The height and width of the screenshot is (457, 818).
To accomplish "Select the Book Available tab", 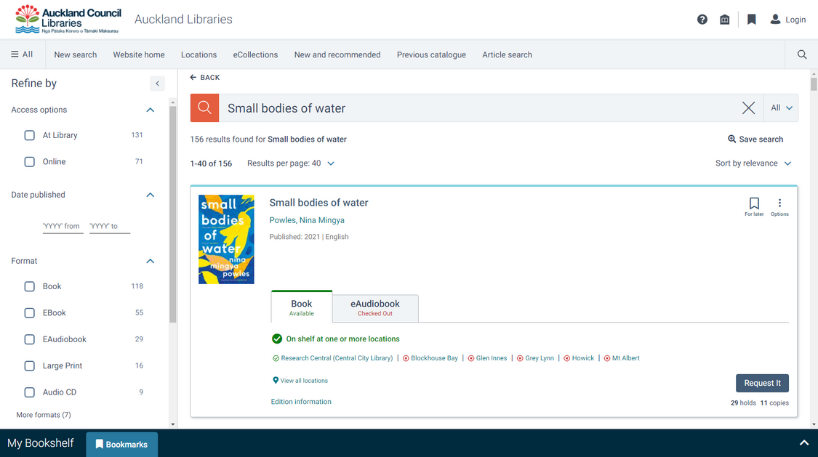I will click(302, 307).
